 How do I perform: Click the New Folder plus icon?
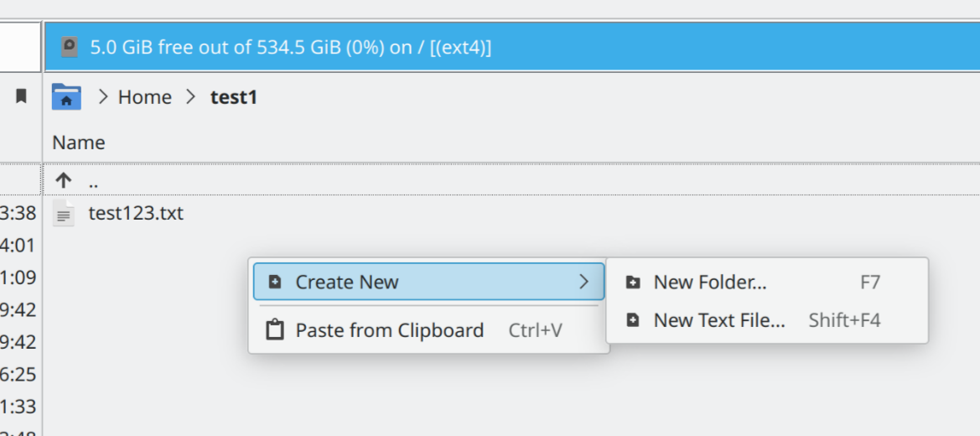[x=633, y=283]
